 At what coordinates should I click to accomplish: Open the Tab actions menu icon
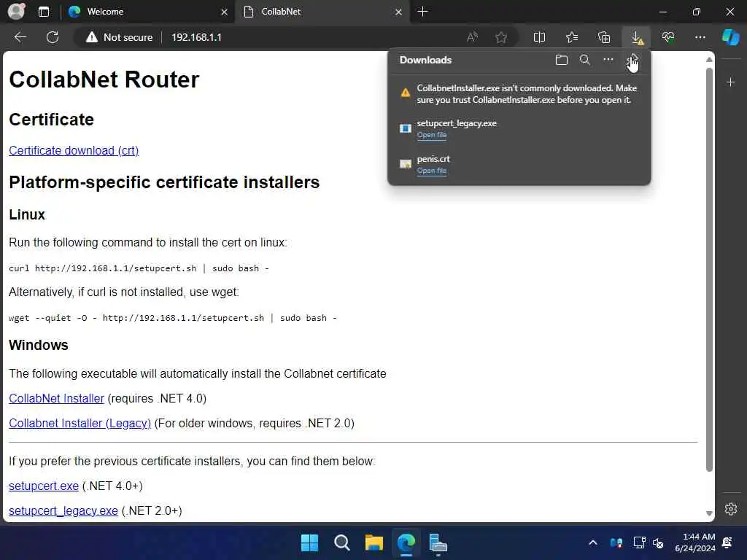point(43,12)
